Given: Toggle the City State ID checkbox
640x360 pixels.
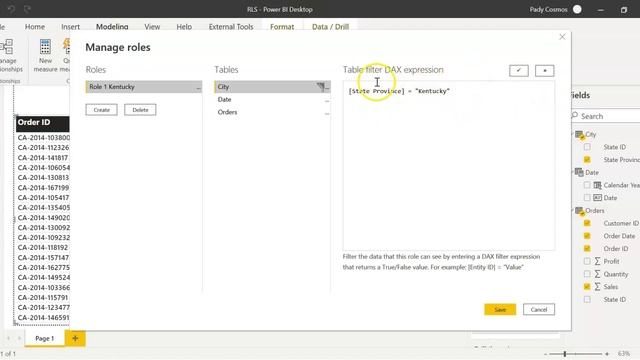Looking at the screenshot, I should pos(587,147).
